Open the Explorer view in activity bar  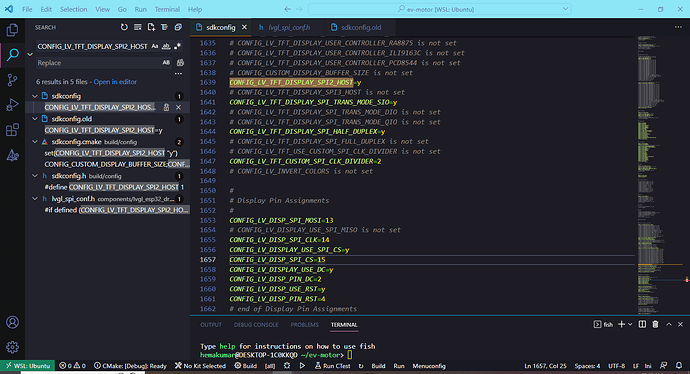(12, 30)
